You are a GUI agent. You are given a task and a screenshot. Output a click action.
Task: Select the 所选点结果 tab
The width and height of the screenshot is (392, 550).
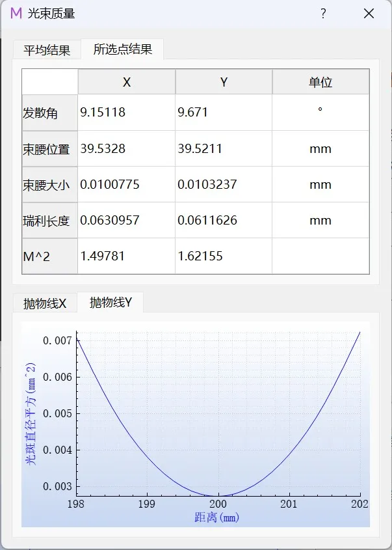[123, 49]
